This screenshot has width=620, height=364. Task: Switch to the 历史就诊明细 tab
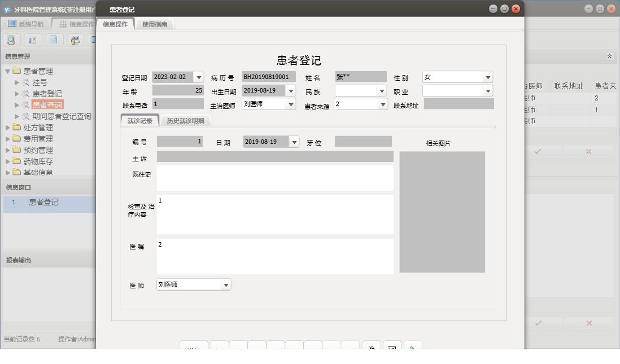coord(187,120)
